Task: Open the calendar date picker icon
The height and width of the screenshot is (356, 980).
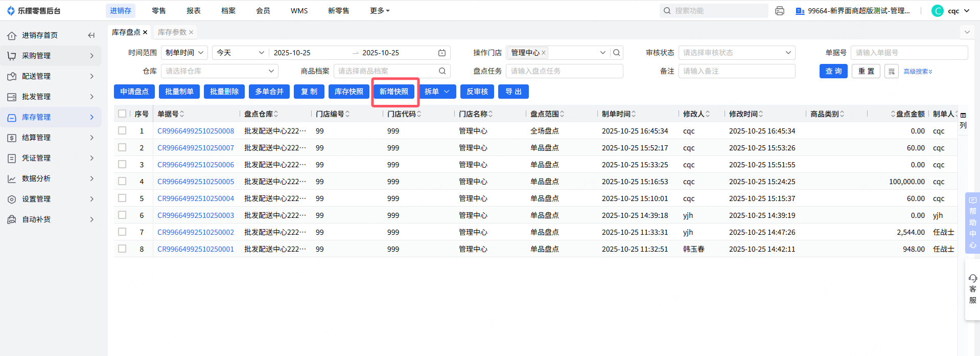Action: click(442, 53)
